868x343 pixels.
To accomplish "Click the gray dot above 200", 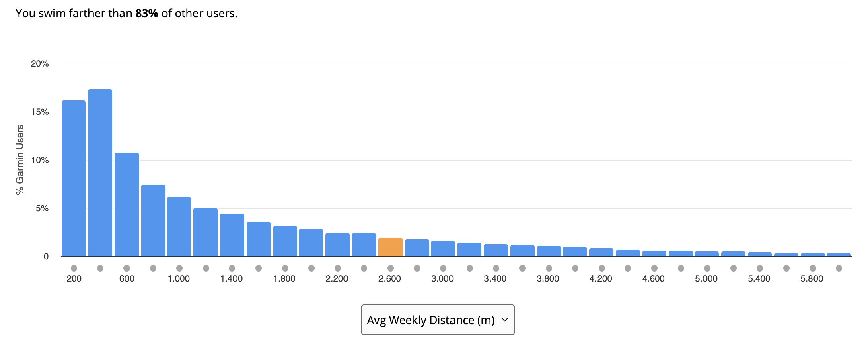I will click(x=74, y=268).
